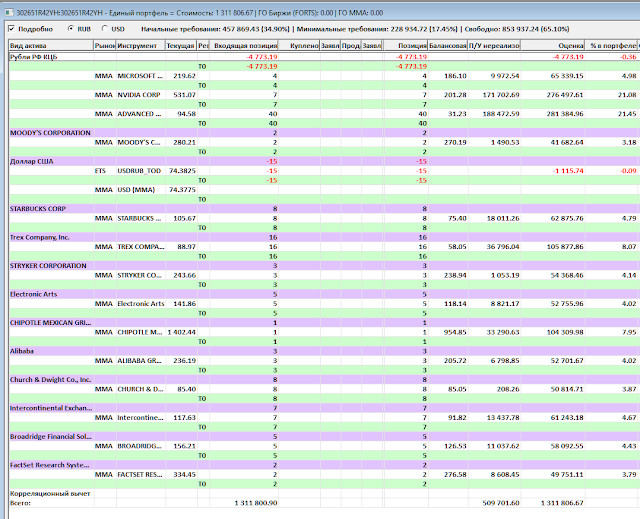Screen dimensions: 640x519
Task: Click the Начальные требования margin text
Action: point(216,29)
